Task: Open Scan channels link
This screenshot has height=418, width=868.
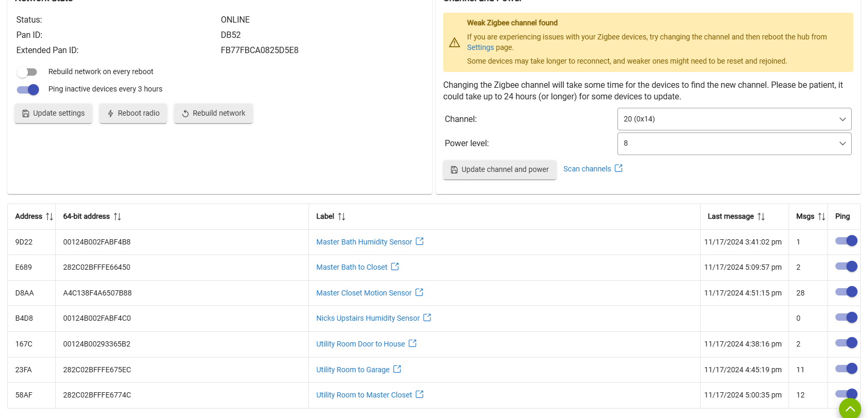Action: click(x=587, y=169)
